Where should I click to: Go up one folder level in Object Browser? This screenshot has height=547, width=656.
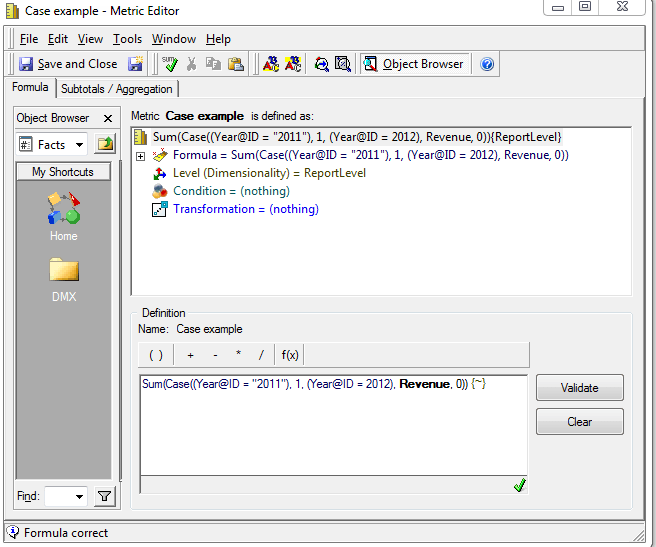(x=105, y=145)
